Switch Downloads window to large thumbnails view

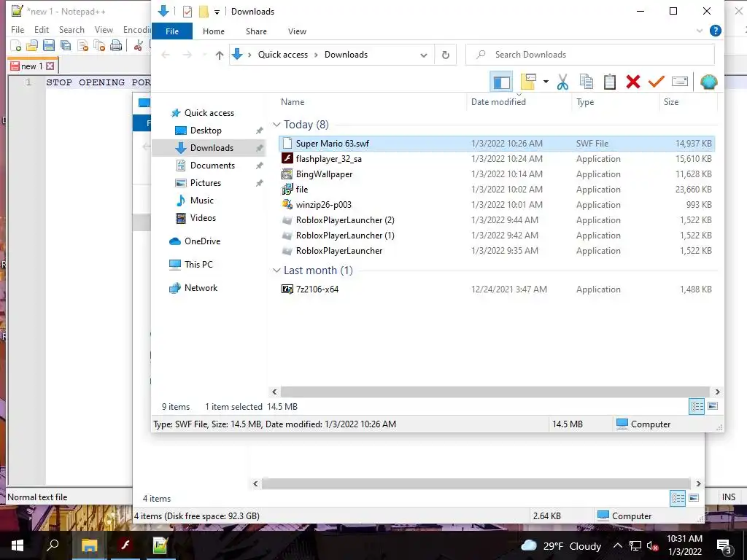[x=713, y=406]
